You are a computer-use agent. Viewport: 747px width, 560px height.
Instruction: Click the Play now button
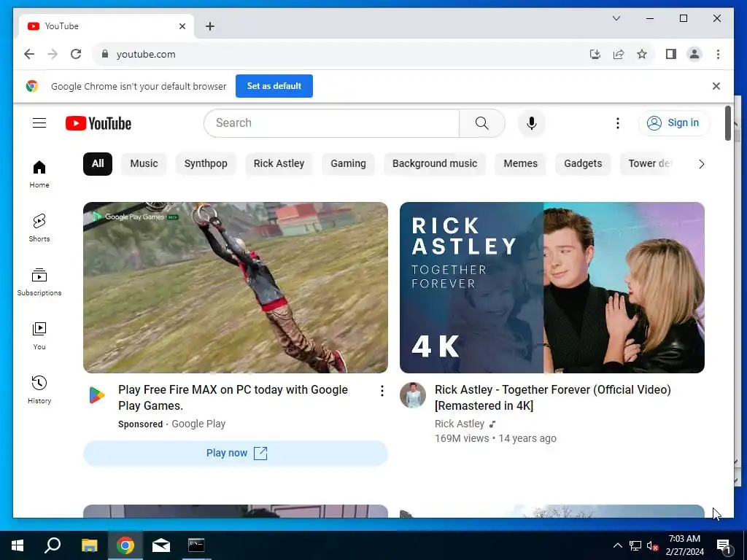[236, 454]
